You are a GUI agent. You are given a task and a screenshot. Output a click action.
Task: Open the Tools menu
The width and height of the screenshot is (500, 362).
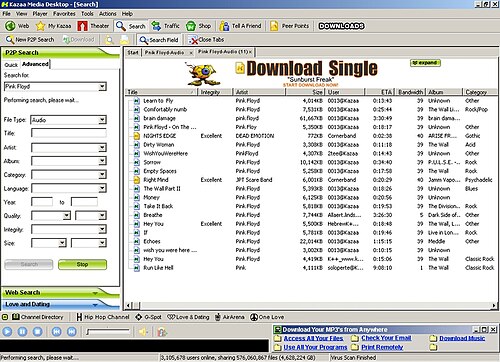(87, 14)
